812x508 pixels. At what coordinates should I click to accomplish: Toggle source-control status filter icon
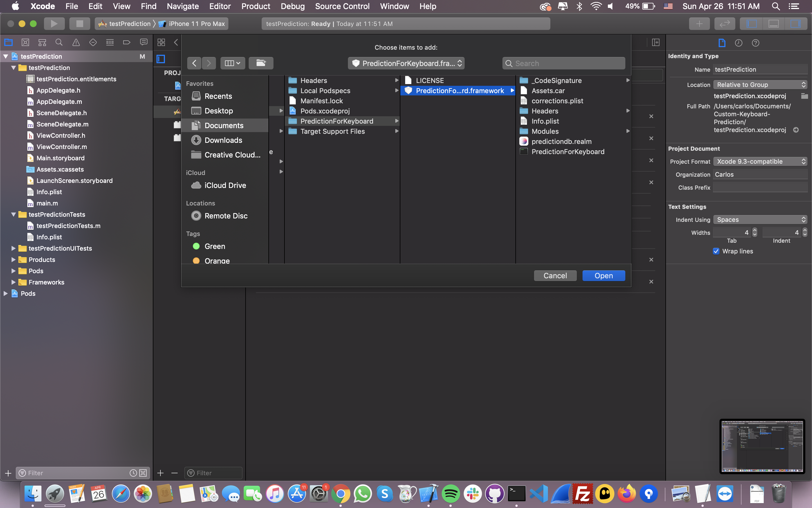143,473
